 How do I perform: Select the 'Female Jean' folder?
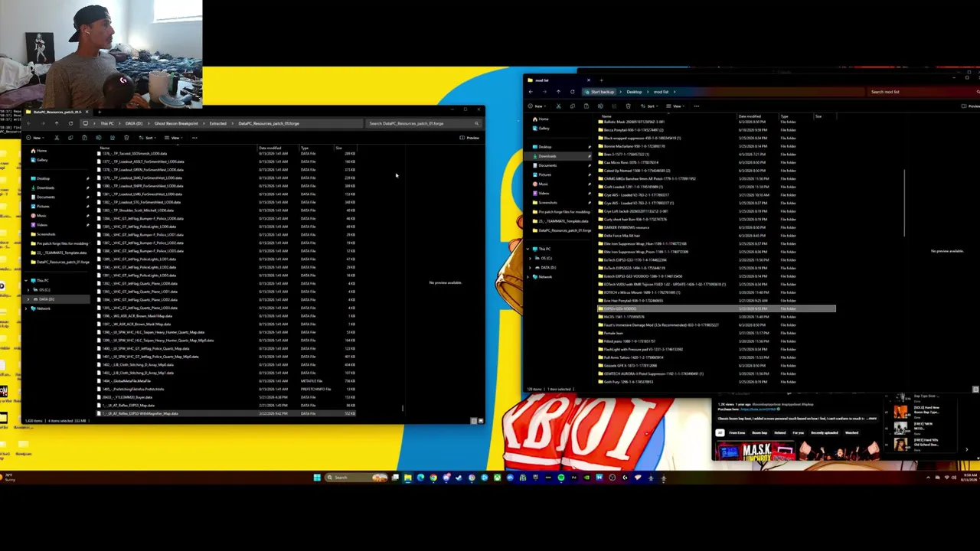tap(612, 333)
